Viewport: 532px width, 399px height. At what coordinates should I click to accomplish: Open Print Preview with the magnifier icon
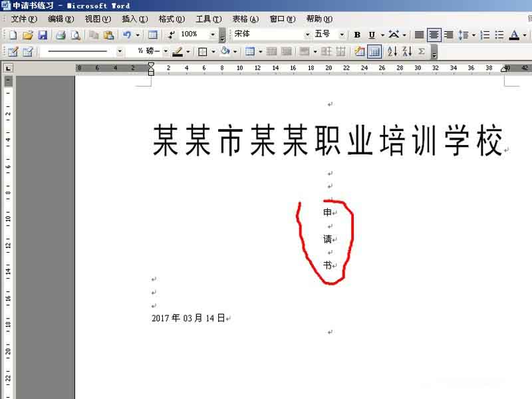click(x=75, y=35)
